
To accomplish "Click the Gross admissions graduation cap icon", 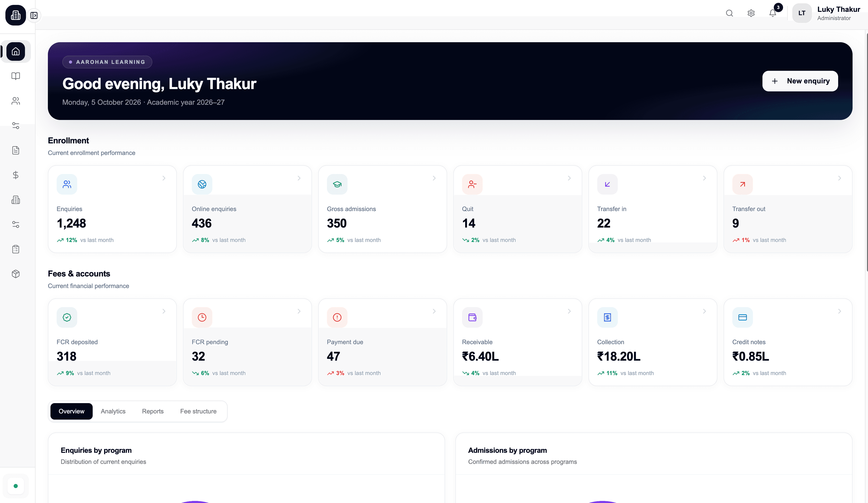I will 337,184.
